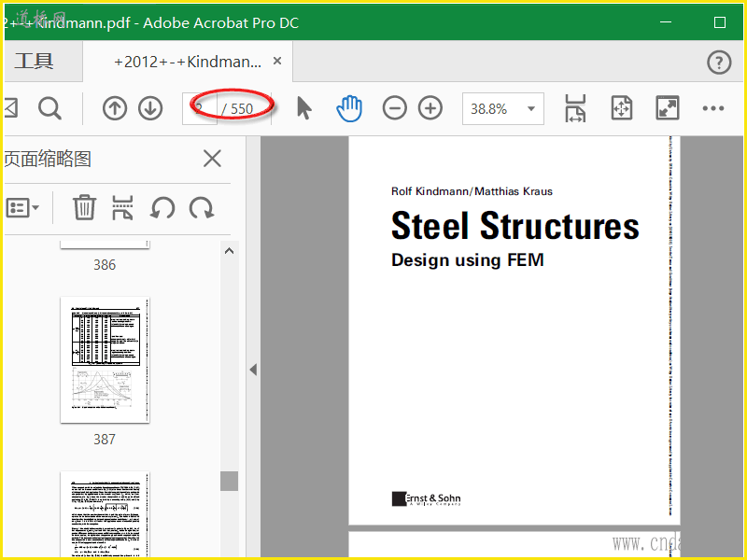747x560 pixels.
Task: Click the page number input field
Action: pos(200,108)
